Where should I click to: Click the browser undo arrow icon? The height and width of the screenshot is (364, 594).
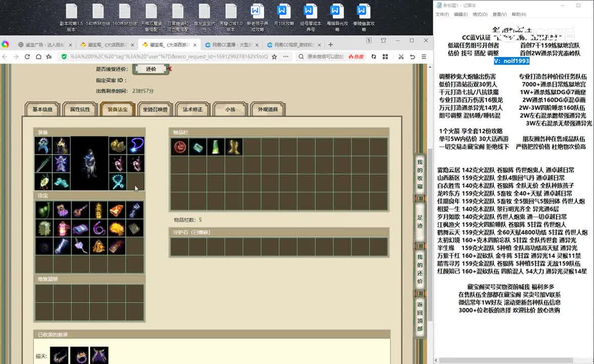pyautogui.click(x=412, y=57)
